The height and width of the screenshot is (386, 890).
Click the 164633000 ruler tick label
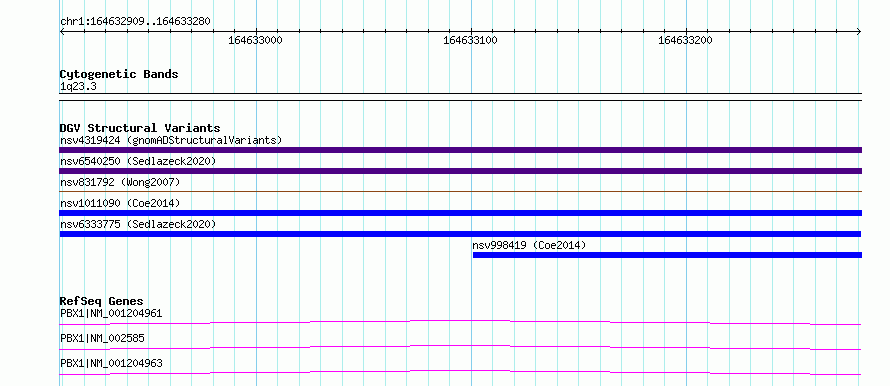(x=255, y=40)
